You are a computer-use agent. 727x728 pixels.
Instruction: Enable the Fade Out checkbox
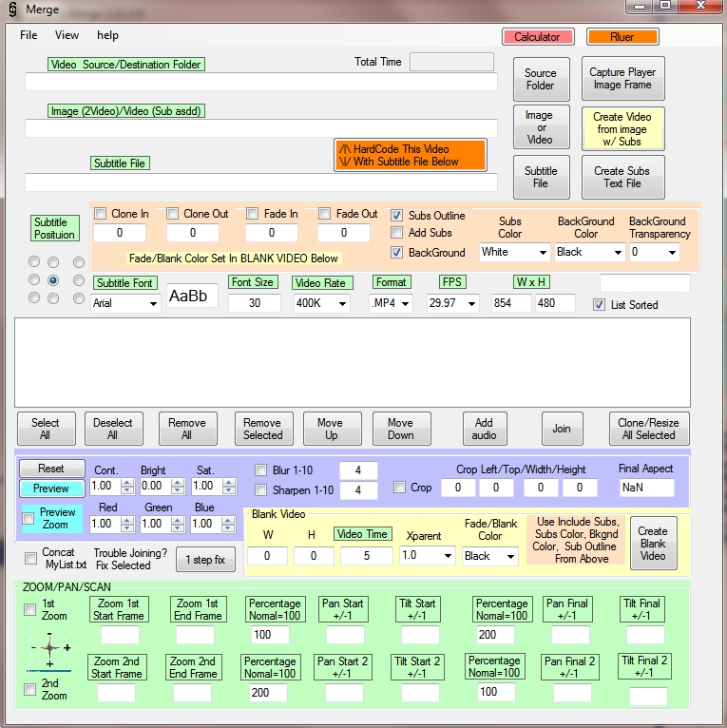pyautogui.click(x=324, y=214)
